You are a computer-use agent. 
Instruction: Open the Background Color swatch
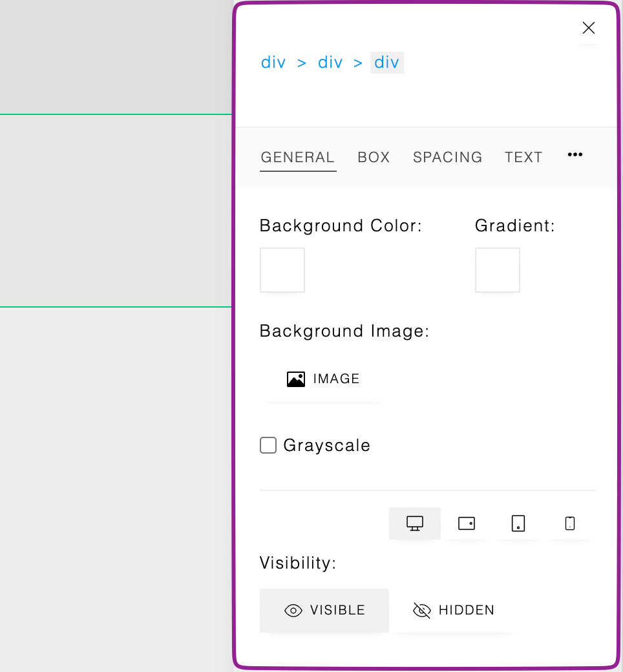pos(282,270)
